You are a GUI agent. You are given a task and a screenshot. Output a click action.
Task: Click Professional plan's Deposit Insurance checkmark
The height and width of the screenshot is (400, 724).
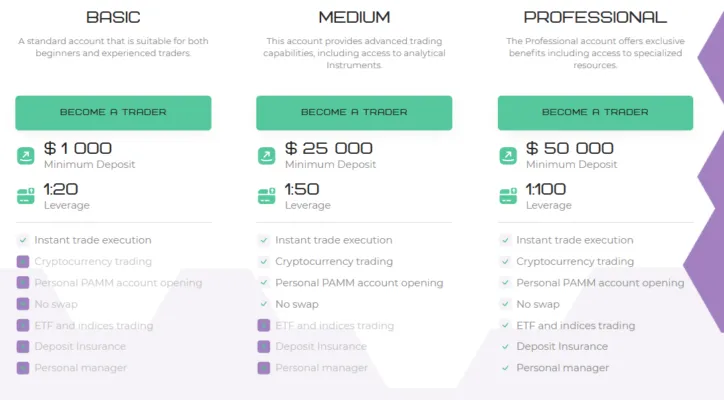pos(505,347)
